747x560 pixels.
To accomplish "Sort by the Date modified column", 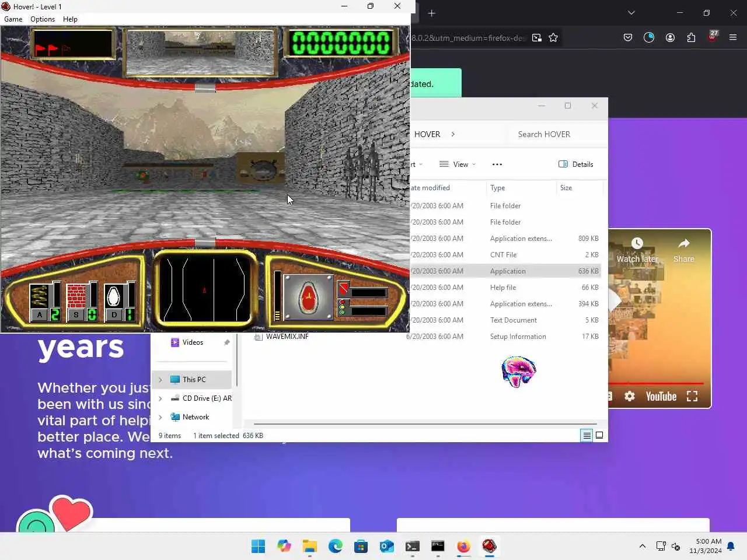I will click(x=447, y=188).
